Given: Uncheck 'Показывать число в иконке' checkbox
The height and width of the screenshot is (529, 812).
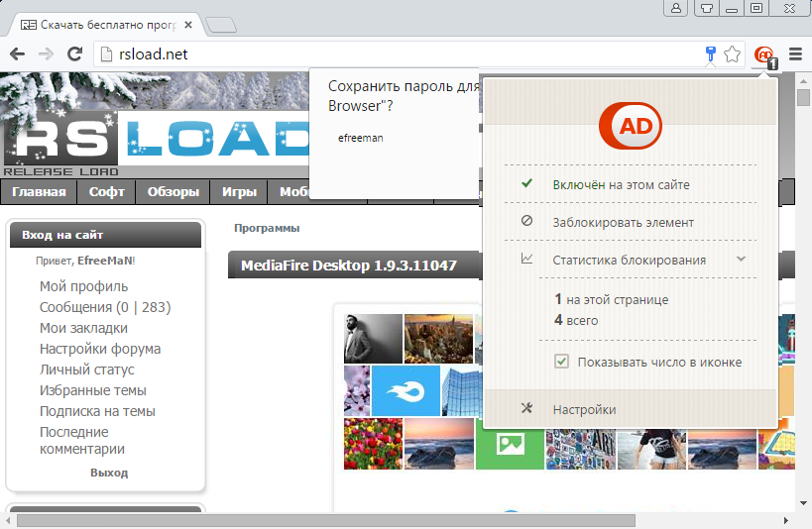Looking at the screenshot, I should pyautogui.click(x=561, y=362).
